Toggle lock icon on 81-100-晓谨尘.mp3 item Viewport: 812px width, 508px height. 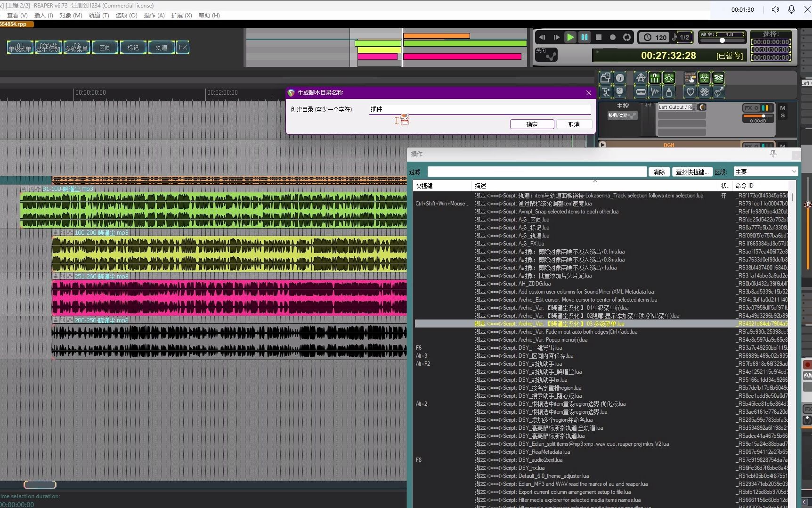23,188
